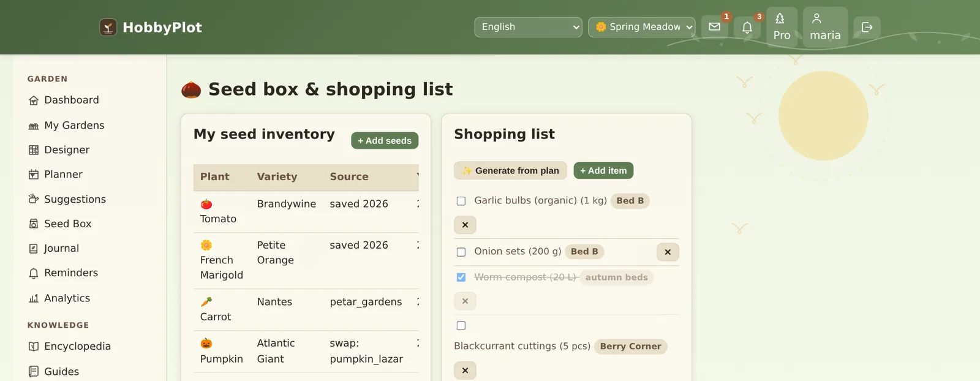Open the mail messages icon
980x381 pixels.
(x=714, y=27)
